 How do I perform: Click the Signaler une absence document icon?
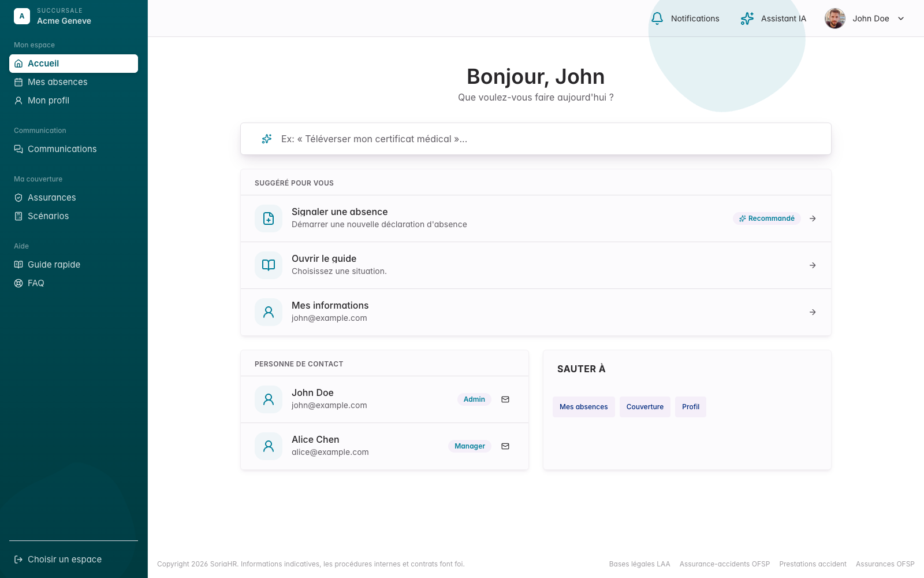[x=269, y=218]
